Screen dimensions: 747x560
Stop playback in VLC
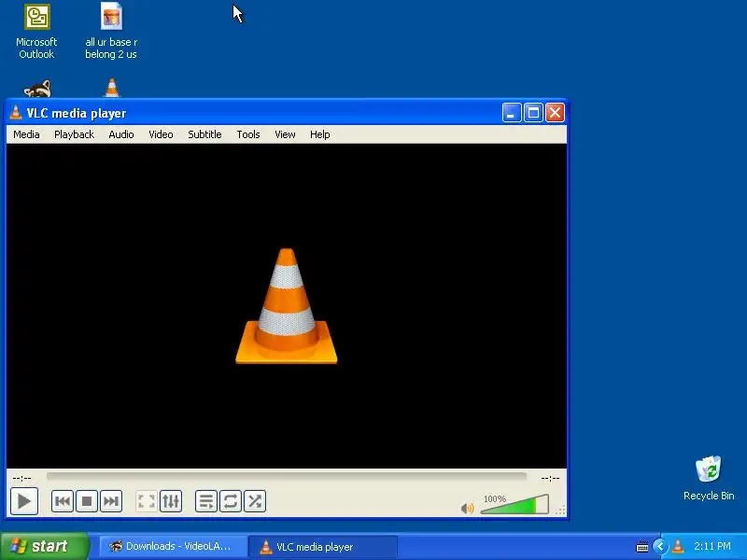tap(87, 501)
